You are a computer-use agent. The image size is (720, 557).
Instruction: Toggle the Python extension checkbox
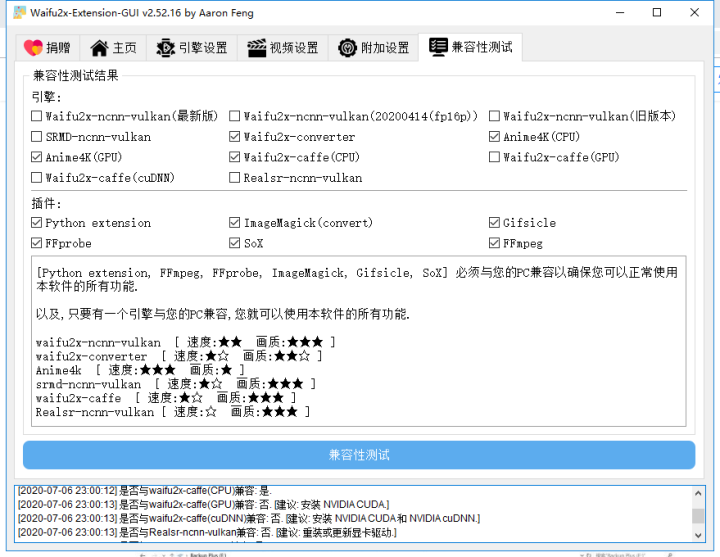(36, 223)
